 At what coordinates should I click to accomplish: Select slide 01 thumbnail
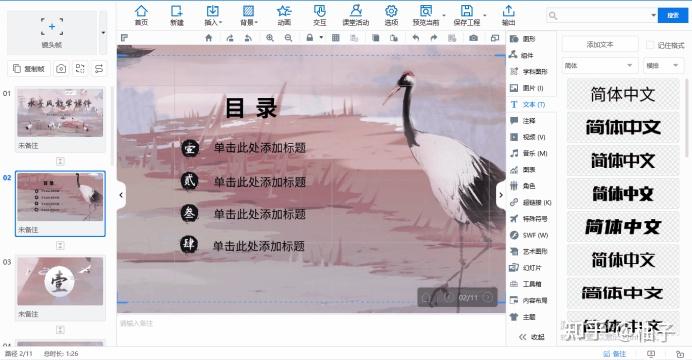[60, 112]
